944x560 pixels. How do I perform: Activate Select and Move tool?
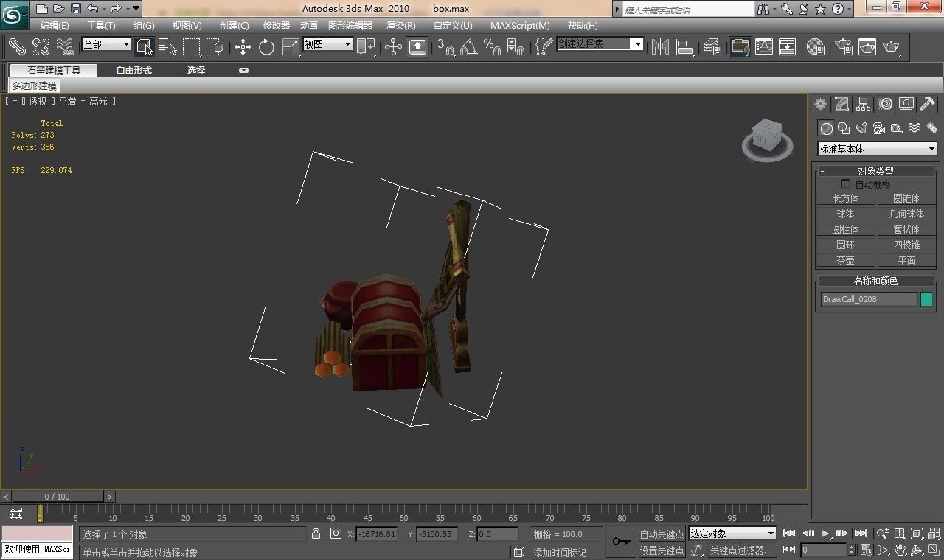click(243, 47)
